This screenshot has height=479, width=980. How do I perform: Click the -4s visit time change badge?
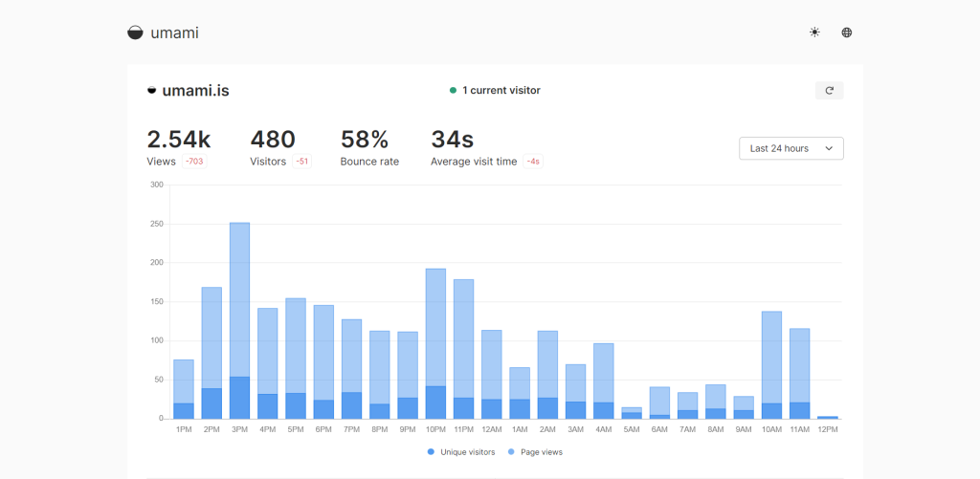pyautogui.click(x=533, y=162)
